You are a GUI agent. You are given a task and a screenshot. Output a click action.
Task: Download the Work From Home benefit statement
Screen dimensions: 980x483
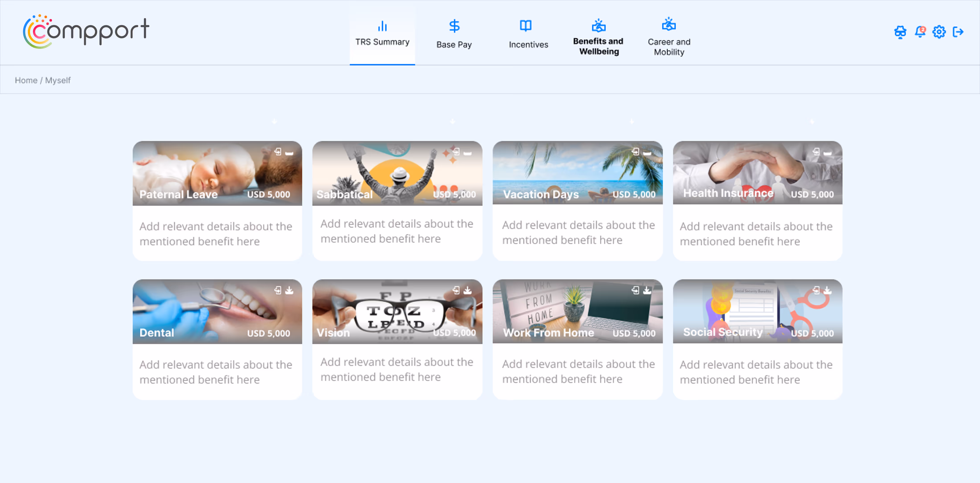[x=647, y=290]
